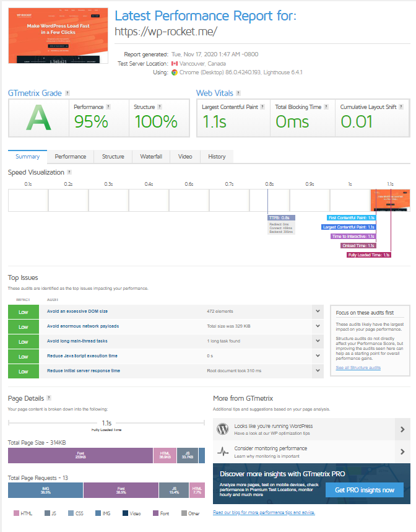Expand Reduce initial server response time audit

coord(318,371)
